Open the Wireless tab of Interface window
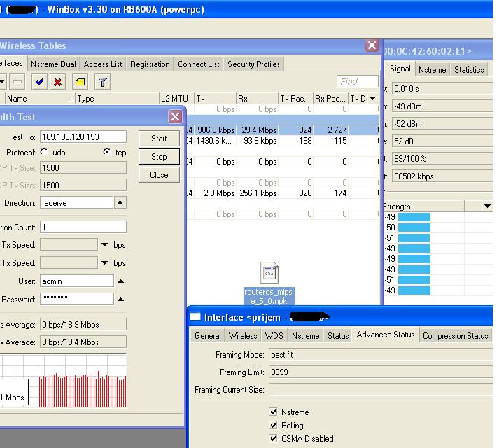Screen dimensions: 504x448 pyautogui.click(x=243, y=336)
